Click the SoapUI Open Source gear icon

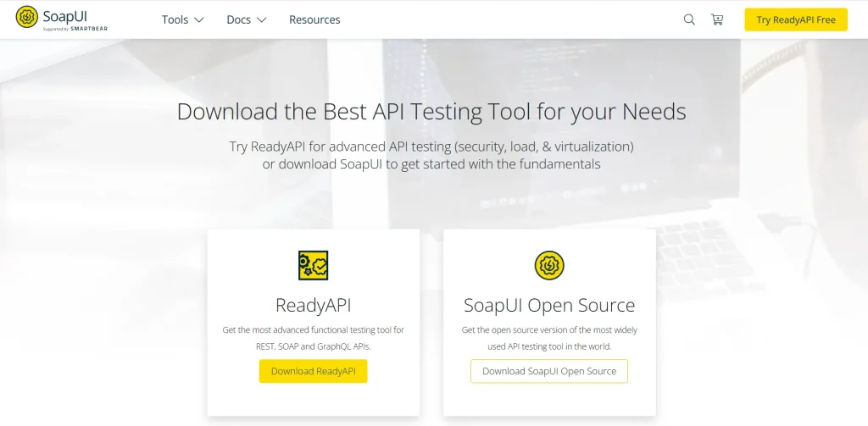pyautogui.click(x=549, y=265)
